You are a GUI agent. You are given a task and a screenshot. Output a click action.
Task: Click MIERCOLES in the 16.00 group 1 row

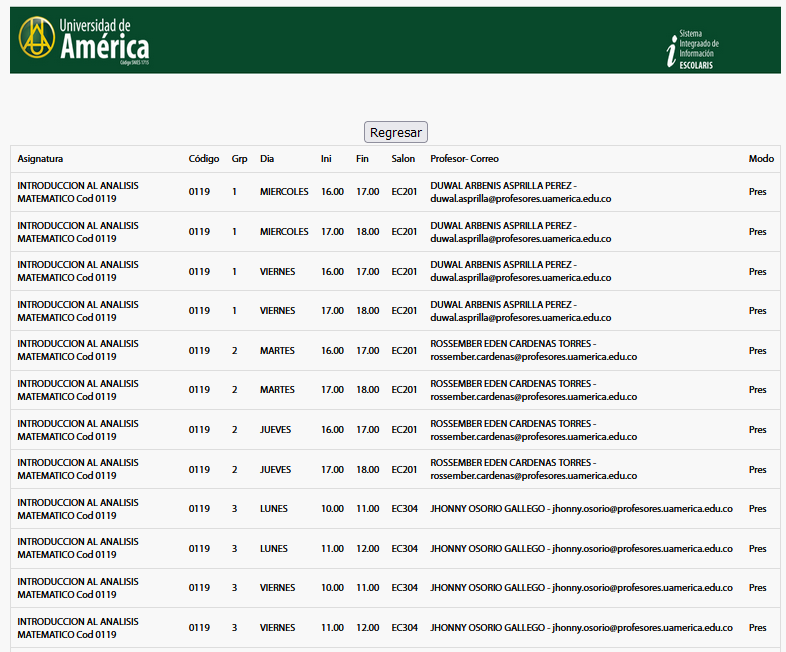(x=284, y=192)
